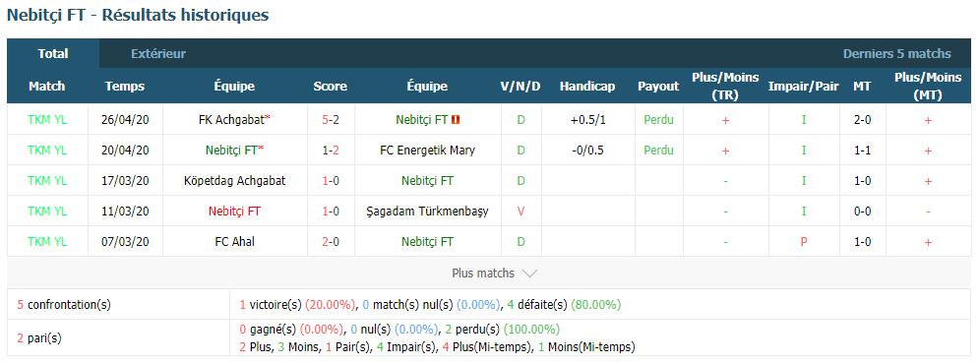This screenshot has height=364, width=980.
Task: Open FK Achgabat team link
Action: (232, 119)
